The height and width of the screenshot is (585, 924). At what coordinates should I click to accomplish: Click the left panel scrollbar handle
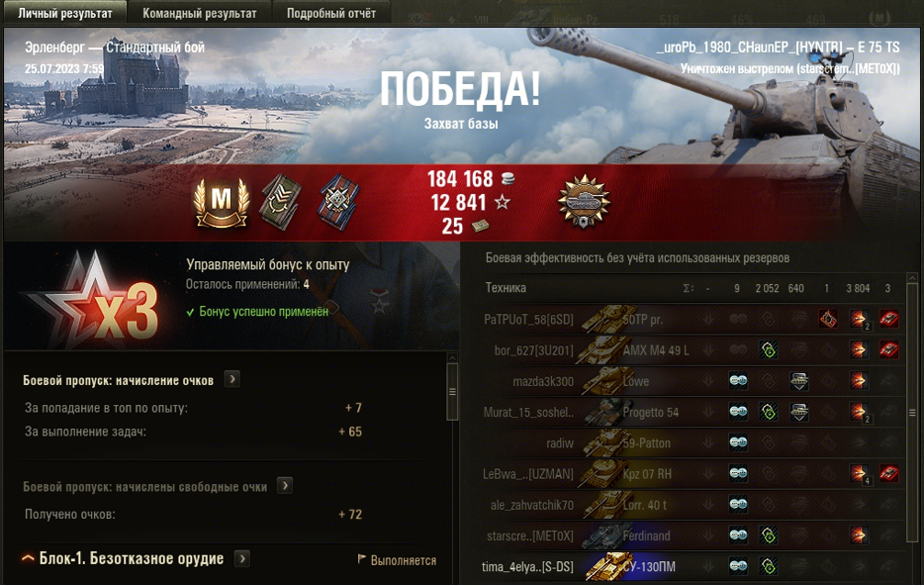452,392
